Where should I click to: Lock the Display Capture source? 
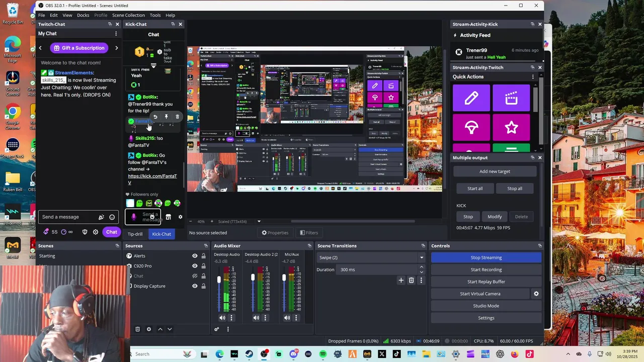[203, 286]
